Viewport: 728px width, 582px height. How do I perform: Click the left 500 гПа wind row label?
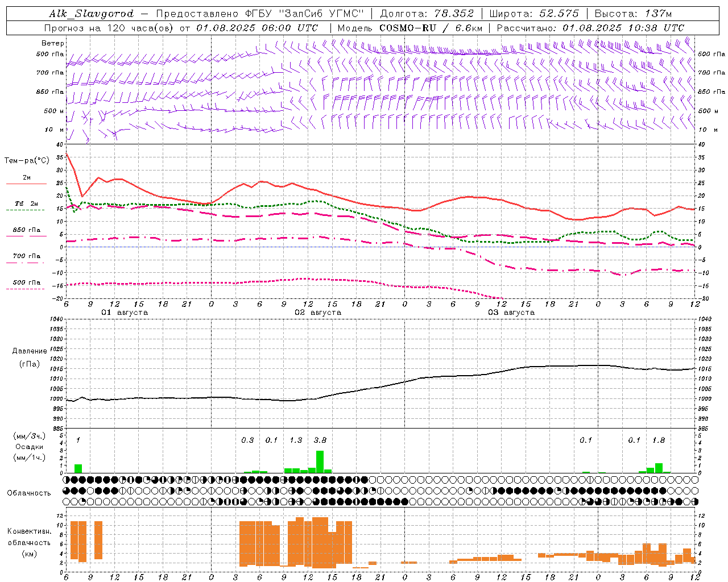(50, 55)
